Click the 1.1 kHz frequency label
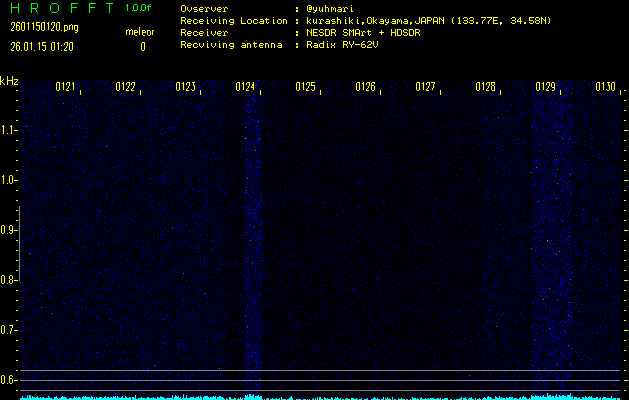 (9, 130)
